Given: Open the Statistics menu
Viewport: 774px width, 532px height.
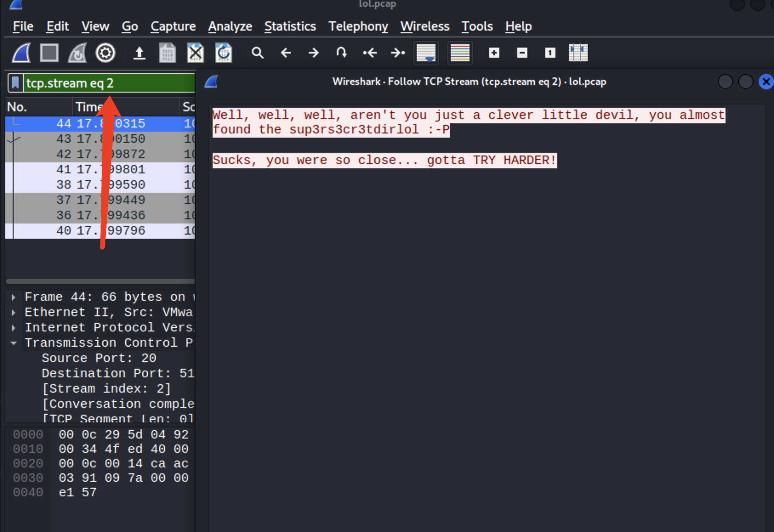Looking at the screenshot, I should tap(290, 26).
